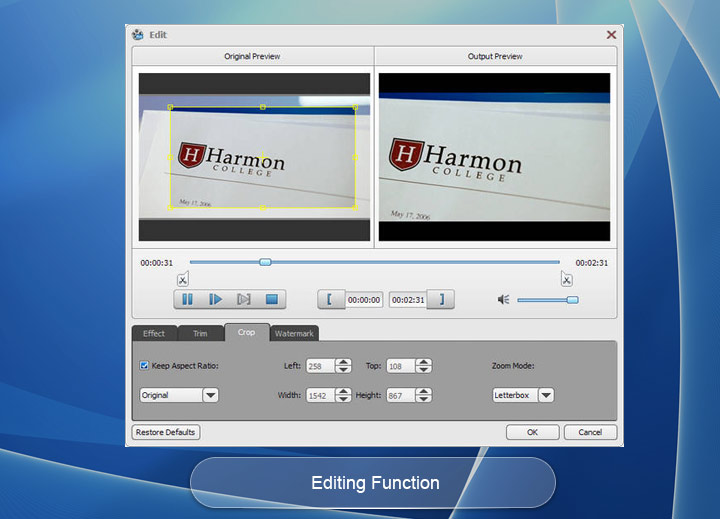Click the left scissors trim marker
This screenshot has height=519, width=720.
pos(183,279)
